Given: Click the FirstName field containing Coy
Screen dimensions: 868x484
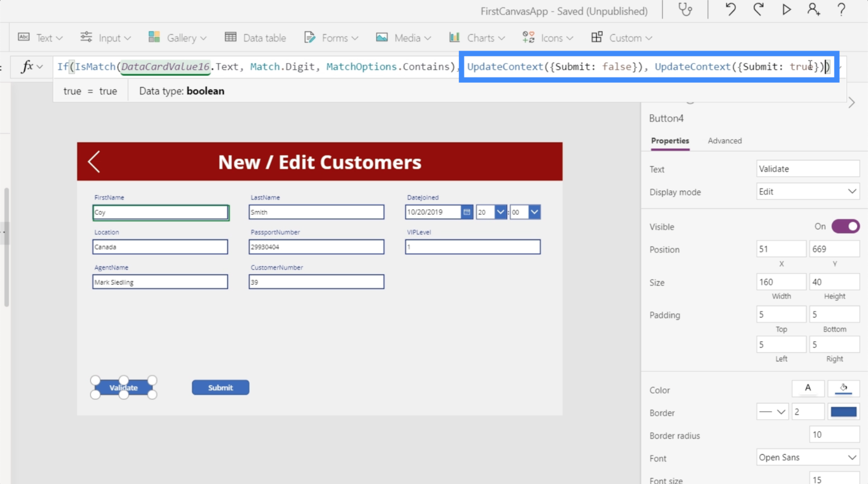Looking at the screenshot, I should pyautogui.click(x=161, y=212).
